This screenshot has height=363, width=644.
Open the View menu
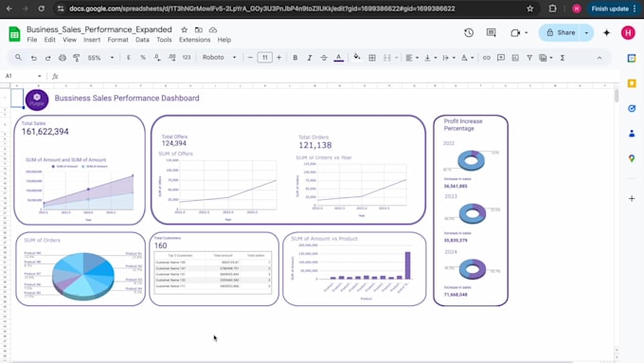point(69,40)
